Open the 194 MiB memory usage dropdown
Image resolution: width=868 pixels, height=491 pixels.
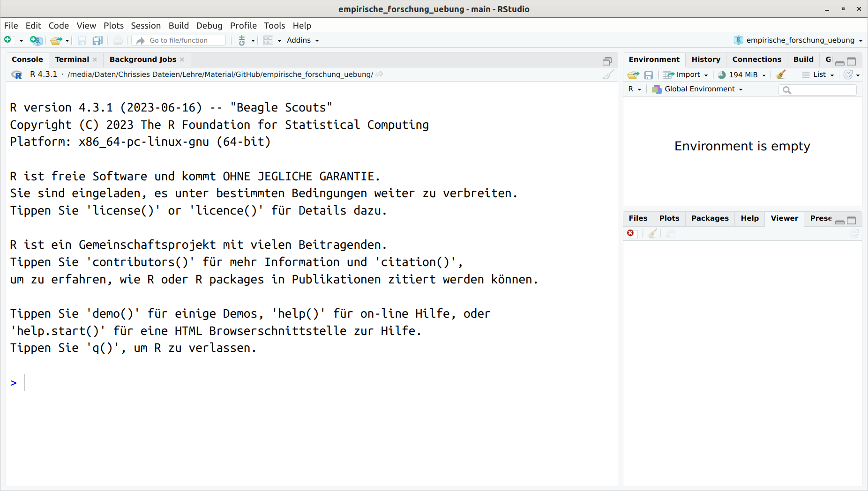pyautogui.click(x=742, y=75)
